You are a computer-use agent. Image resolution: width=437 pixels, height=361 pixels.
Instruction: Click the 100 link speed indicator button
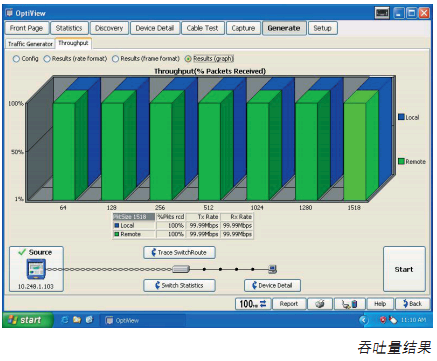click(253, 304)
